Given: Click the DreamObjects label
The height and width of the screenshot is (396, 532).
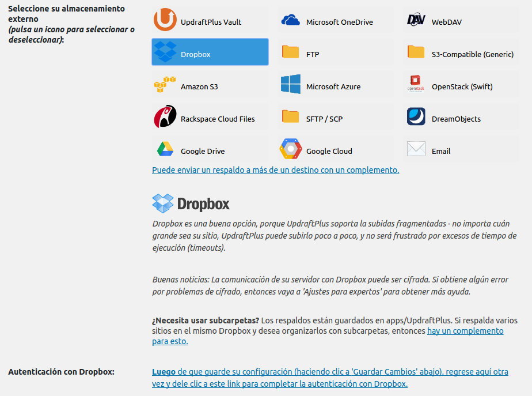Looking at the screenshot, I should 456,119.
